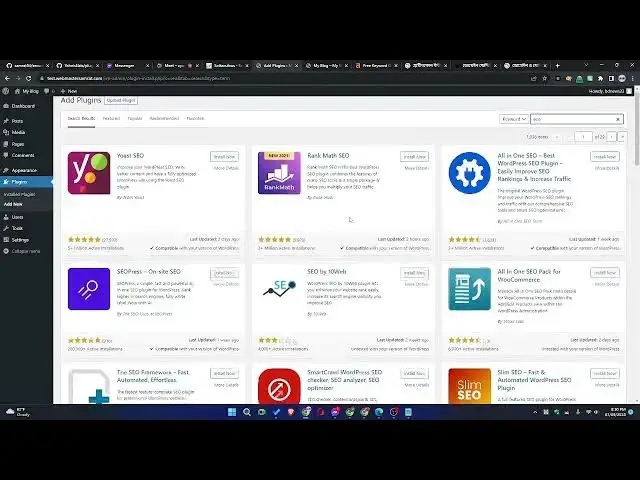Click the SEO by 10Web plugin icon
The width and height of the screenshot is (640, 480).
(x=279, y=289)
